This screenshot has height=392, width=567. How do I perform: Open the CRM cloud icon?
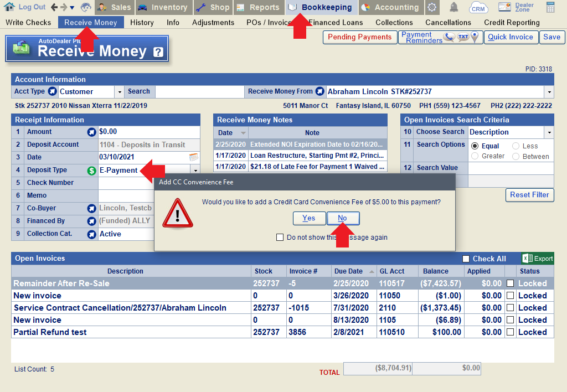pos(478,8)
